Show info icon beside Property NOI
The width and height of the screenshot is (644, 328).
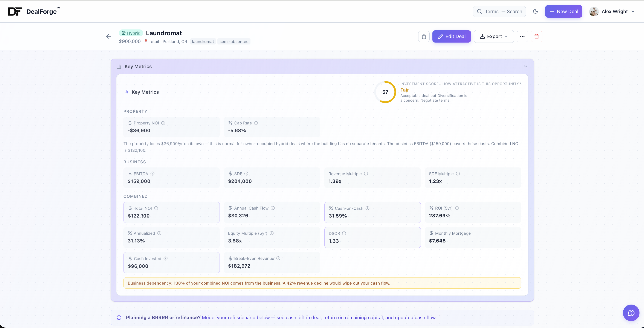[163, 123]
